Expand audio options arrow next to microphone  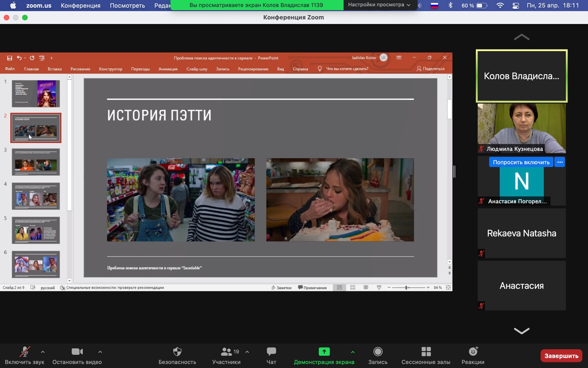pyautogui.click(x=43, y=352)
